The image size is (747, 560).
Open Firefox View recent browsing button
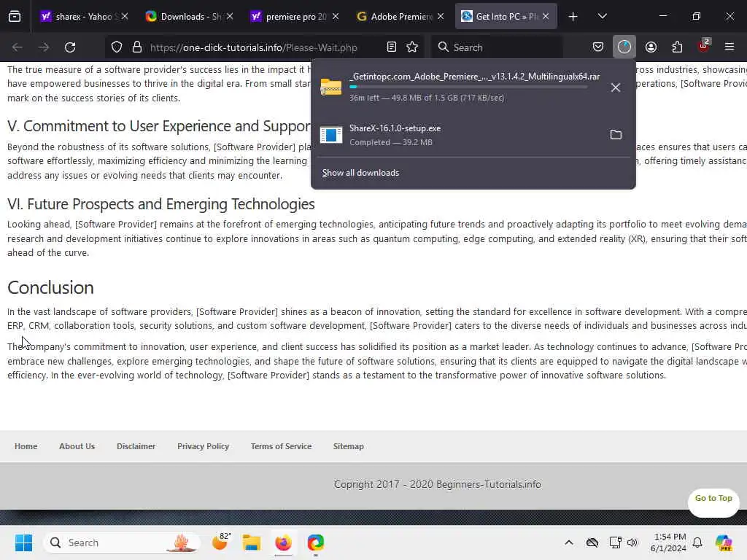coord(15,17)
